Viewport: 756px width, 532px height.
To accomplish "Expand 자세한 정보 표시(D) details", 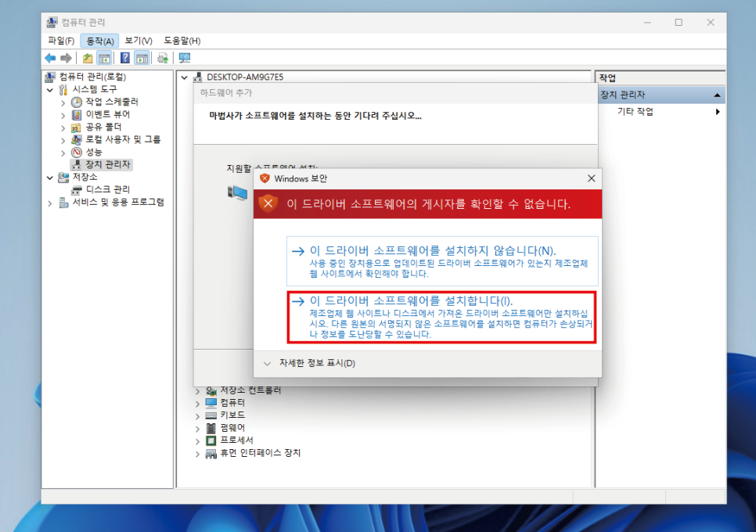I will [x=267, y=363].
